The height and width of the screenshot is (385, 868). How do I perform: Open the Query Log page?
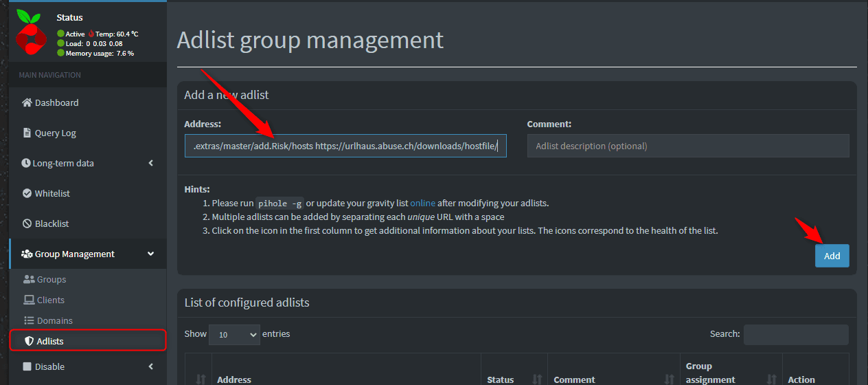click(x=88, y=133)
